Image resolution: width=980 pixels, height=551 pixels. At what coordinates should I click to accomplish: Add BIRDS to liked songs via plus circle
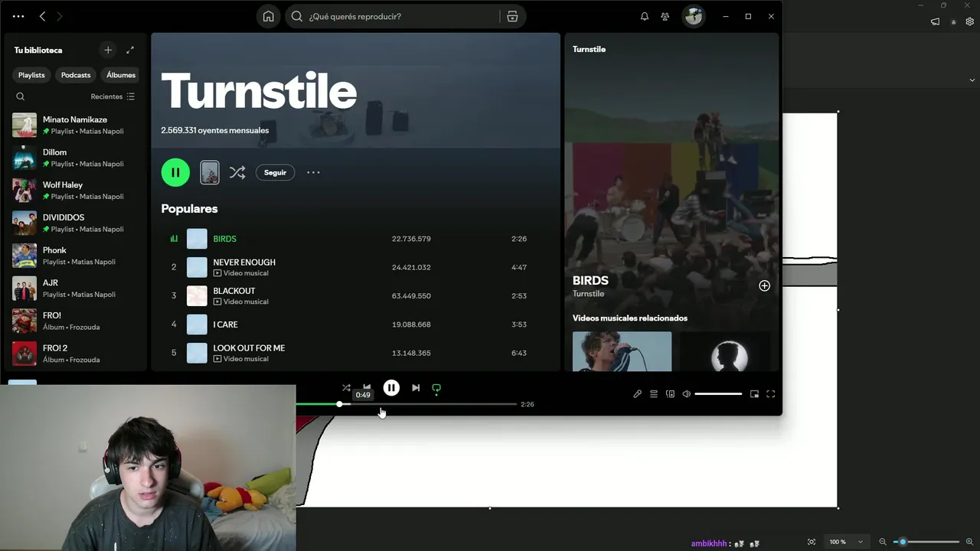[x=764, y=285]
